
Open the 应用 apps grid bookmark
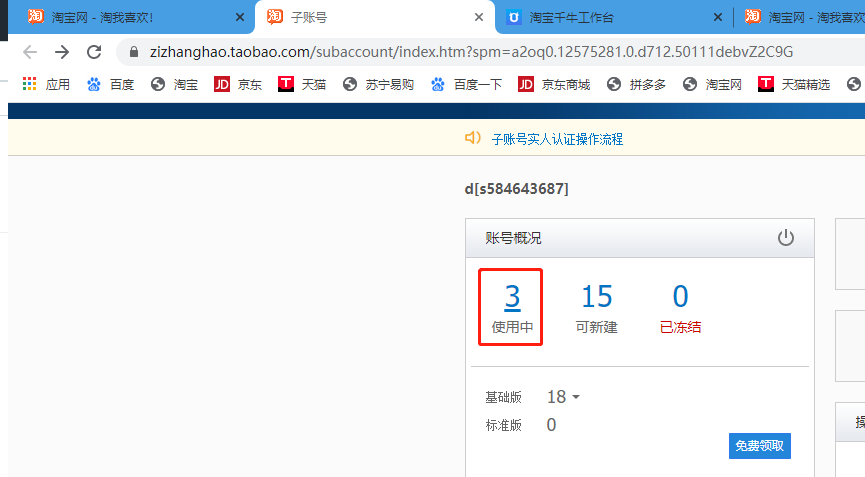click(x=46, y=85)
